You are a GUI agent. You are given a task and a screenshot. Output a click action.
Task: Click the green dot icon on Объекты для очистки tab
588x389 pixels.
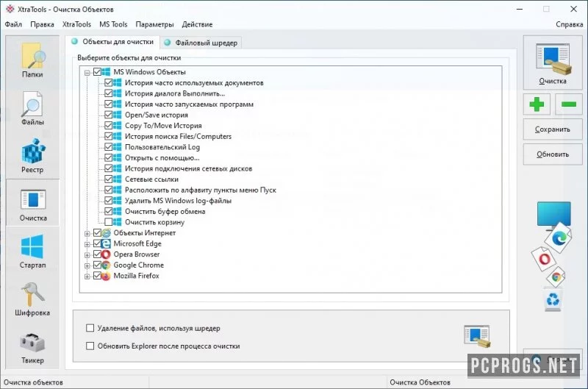coord(75,41)
